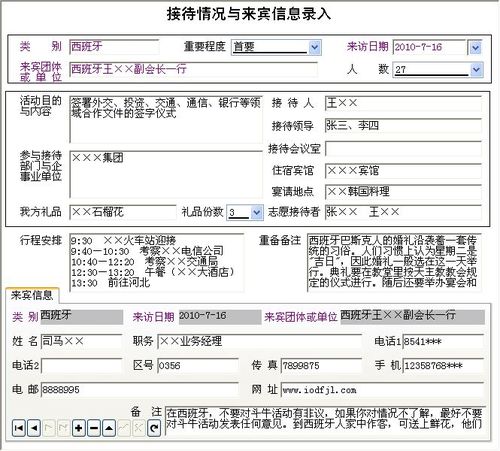Screen dimensions: 500x451
Task: Open the 重要程度 dropdown showing 首要
Action: [314, 47]
